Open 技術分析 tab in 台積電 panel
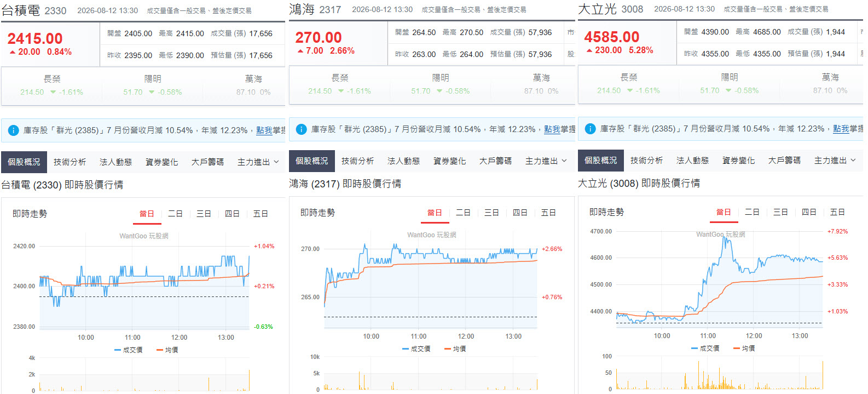 pos(70,162)
